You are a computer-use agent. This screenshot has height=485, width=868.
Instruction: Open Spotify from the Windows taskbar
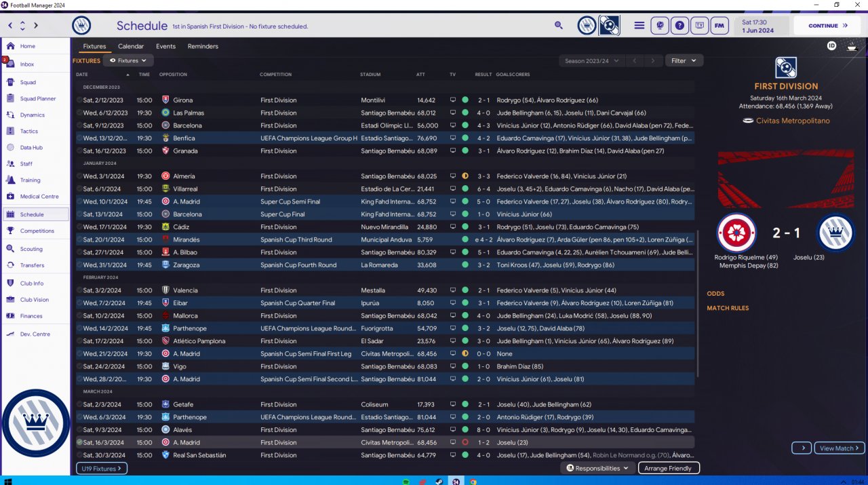406,481
